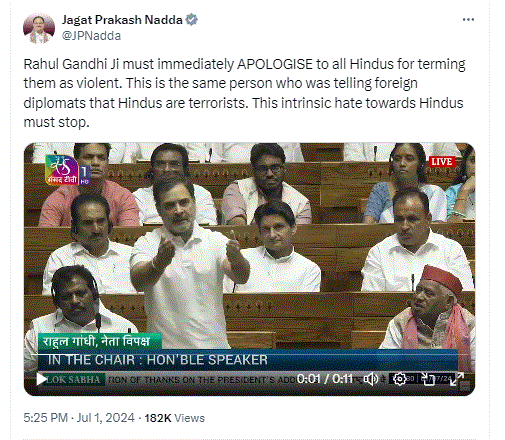Click the red LIVE badge in the video
The width and height of the screenshot is (505, 440).
(x=442, y=162)
